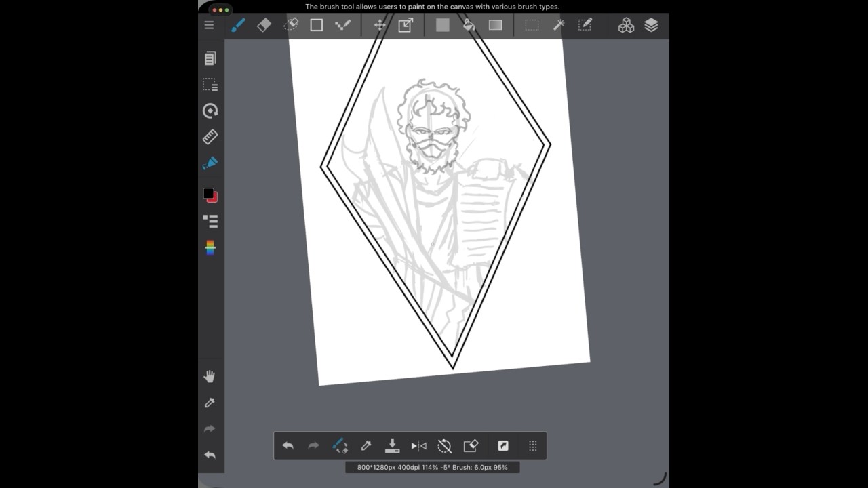Grab the dotted grid handle of shortcut bar

point(533,445)
